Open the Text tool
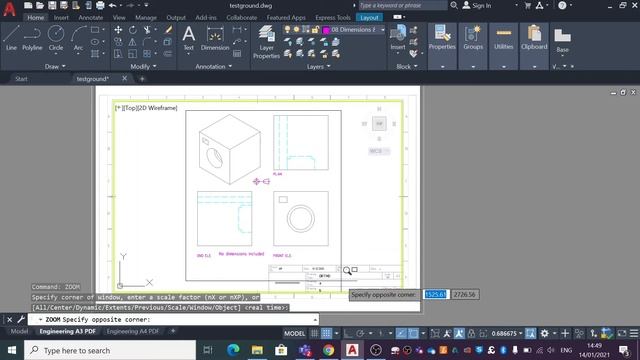640x360 pixels. pyautogui.click(x=189, y=38)
